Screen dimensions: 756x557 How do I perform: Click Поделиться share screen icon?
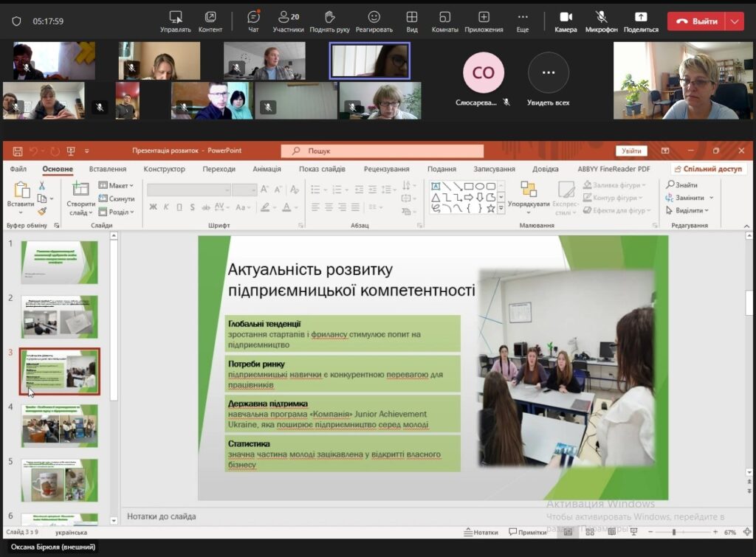[x=640, y=21]
